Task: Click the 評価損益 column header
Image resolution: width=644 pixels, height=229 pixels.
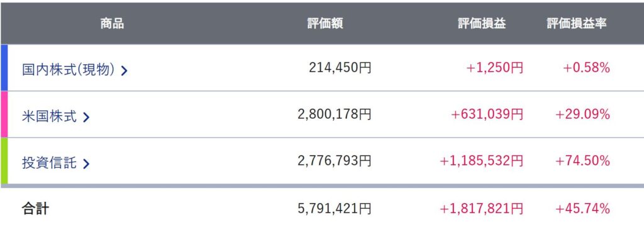Action: [482, 24]
